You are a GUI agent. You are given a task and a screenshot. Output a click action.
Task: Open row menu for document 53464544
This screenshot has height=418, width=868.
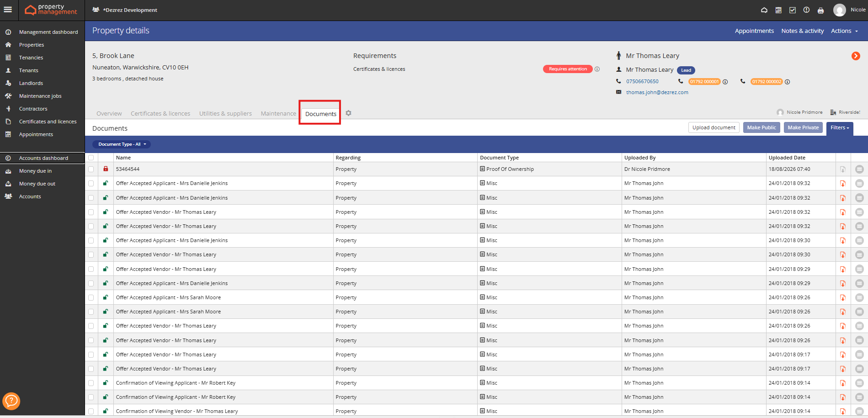tap(859, 169)
